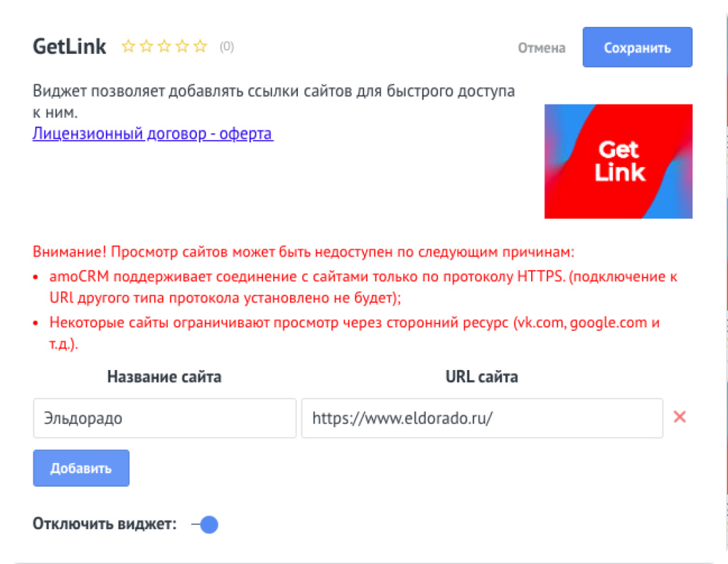Click the Отключить виджет label text
This screenshot has height=564, width=728.
(105, 524)
